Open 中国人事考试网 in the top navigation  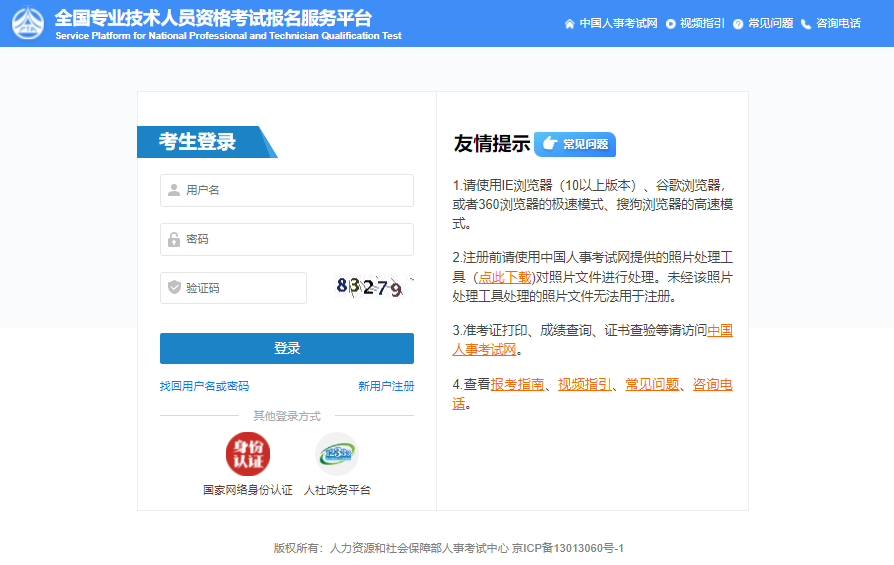point(618,24)
